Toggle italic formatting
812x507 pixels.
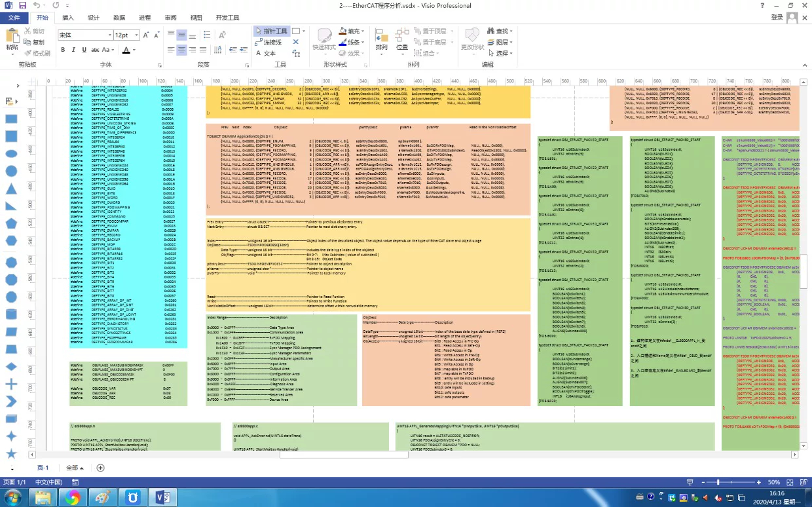tap(73, 50)
